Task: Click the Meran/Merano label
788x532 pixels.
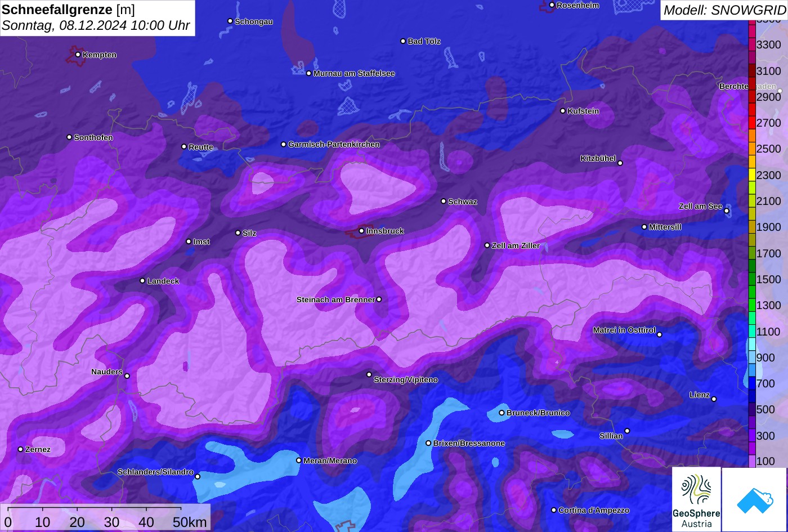Action: [x=330, y=461]
